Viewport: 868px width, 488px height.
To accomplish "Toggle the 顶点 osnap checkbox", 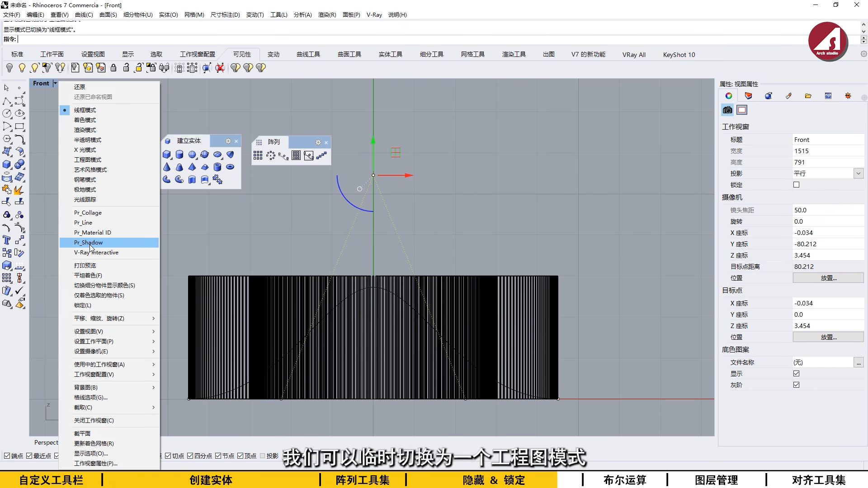I will (x=241, y=456).
